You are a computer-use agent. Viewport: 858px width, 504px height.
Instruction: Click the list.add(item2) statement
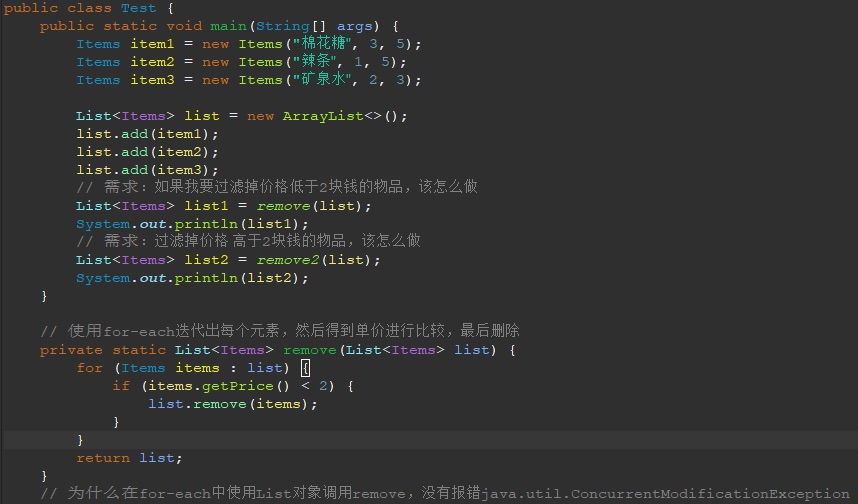click(147, 152)
